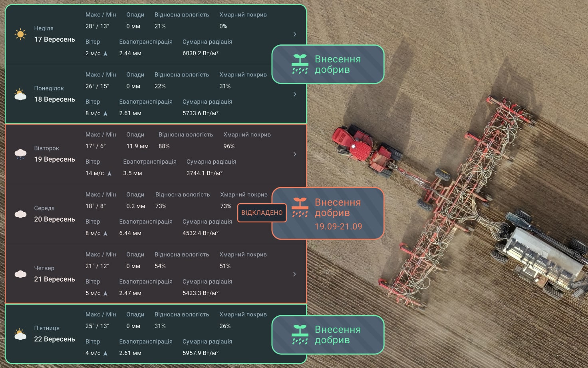Click the 21° / 12° temperature value
Viewport: 588px width, 368px height.
(97, 266)
